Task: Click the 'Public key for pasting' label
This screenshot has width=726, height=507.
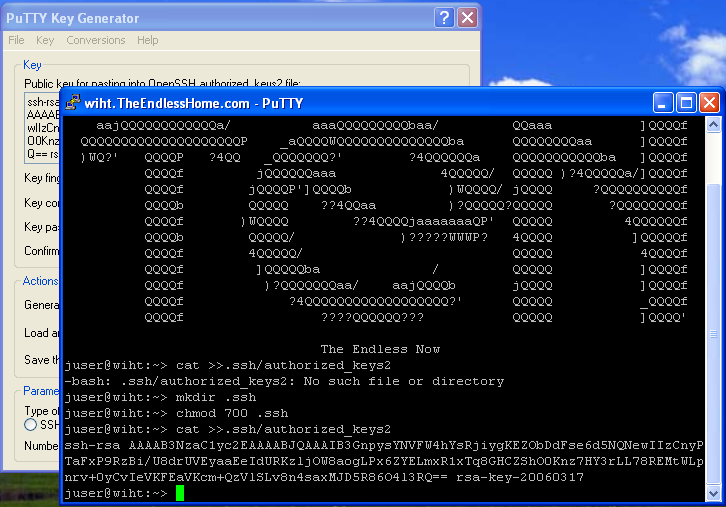Action: (x=162, y=83)
